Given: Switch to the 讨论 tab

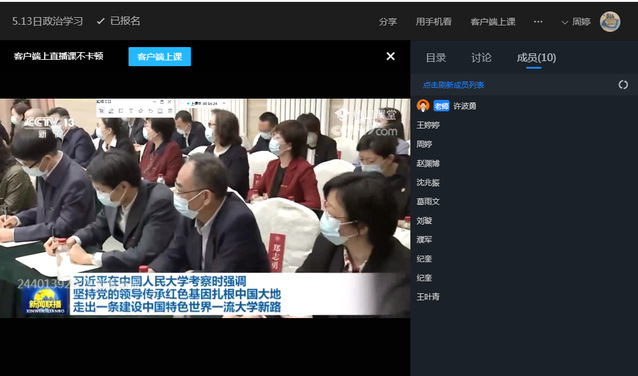Looking at the screenshot, I should pyautogui.click(x=481, y=58).
